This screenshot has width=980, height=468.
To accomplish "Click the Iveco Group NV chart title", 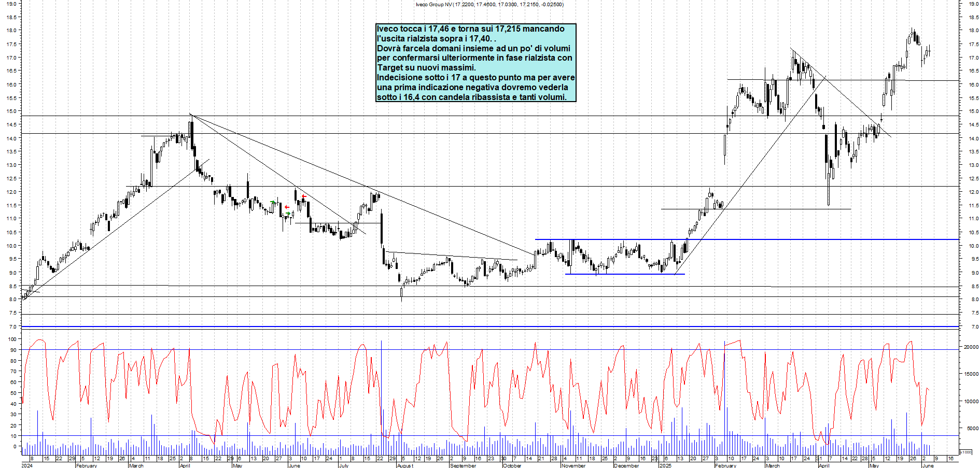I will 489,5.
